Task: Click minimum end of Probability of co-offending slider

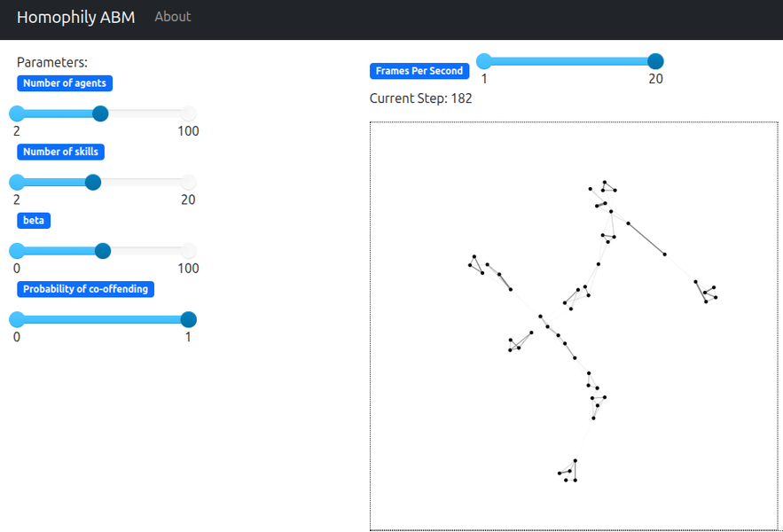Action: (17, 319)
